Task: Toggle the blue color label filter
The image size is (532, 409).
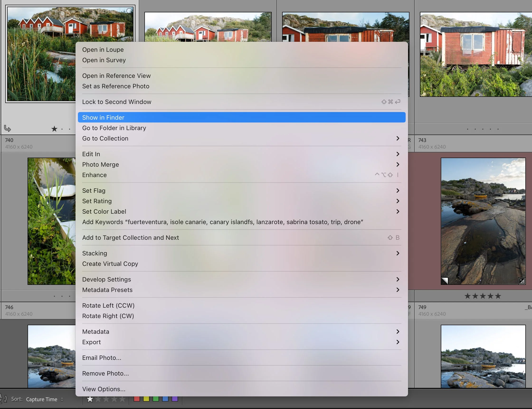Action: 165,400
